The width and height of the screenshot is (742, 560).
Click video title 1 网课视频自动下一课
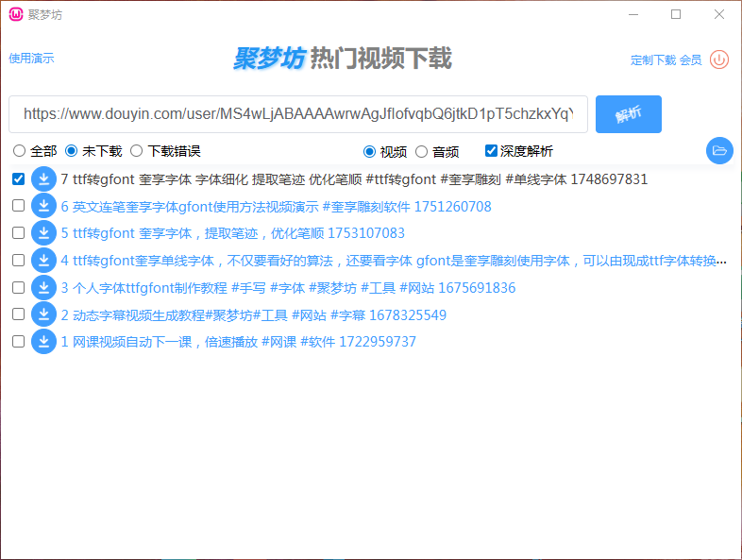[239, 342]
